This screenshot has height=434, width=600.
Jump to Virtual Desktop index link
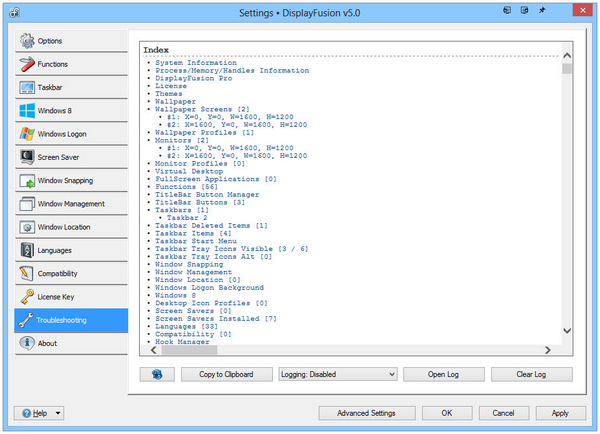tap(189, 171)
